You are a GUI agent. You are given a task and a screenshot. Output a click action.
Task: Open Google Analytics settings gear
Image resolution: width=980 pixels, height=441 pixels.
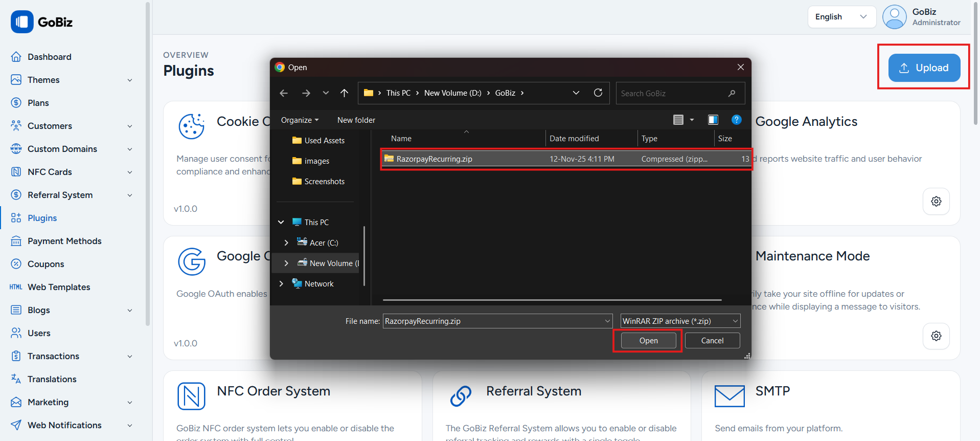pos(936,202)
